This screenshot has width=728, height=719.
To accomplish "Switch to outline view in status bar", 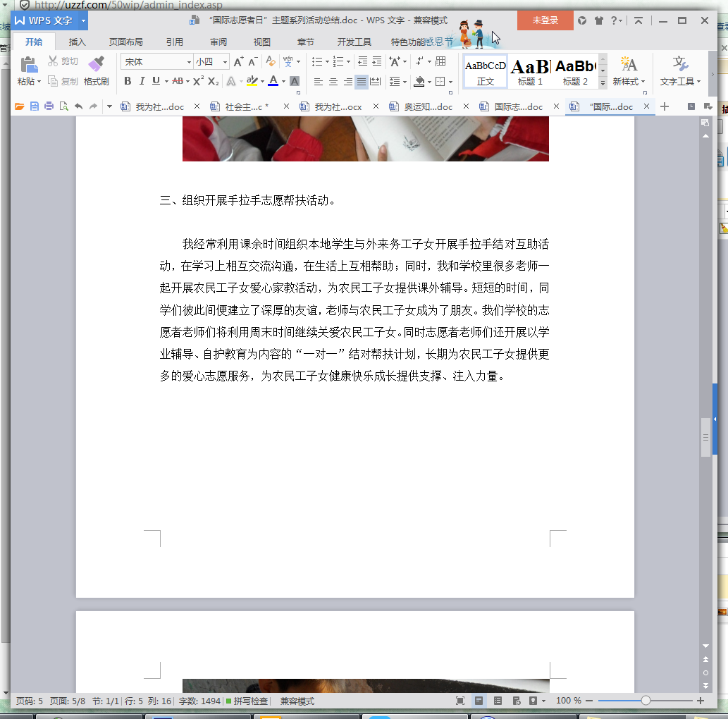I will pos(498,701).
